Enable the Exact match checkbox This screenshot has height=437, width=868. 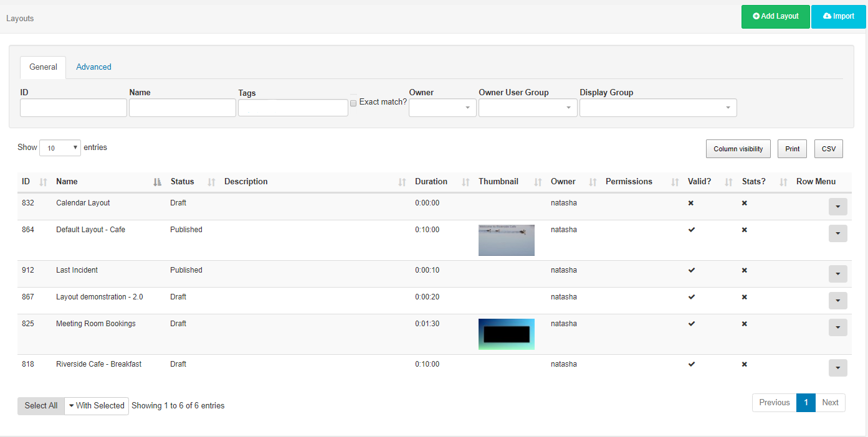click(353, 103)
